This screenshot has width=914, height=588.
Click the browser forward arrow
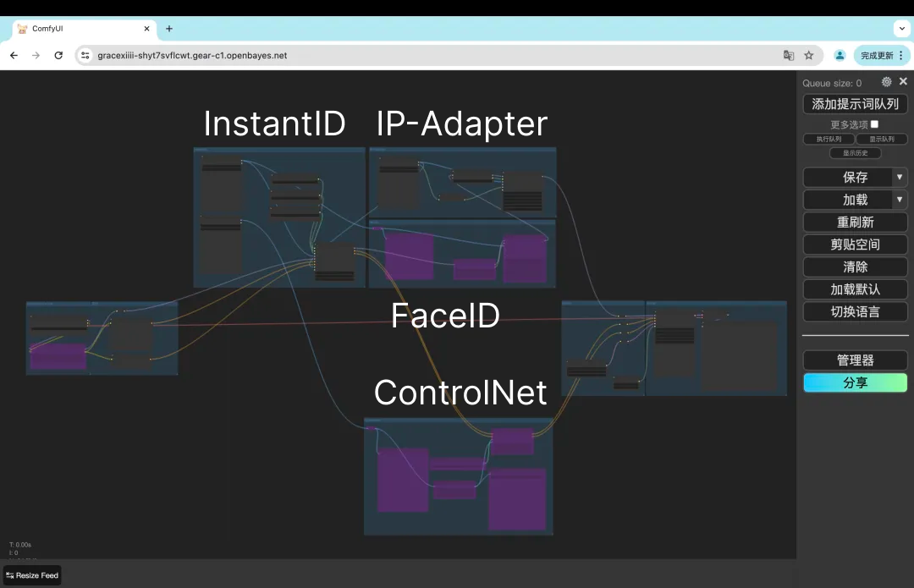[36, 55]
